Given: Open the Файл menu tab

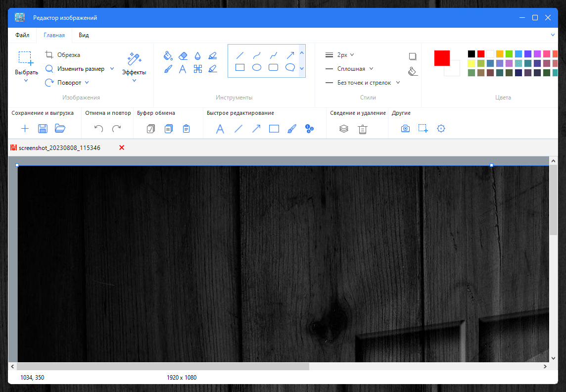Looking at the screenshot, I should tap(22, 35).
